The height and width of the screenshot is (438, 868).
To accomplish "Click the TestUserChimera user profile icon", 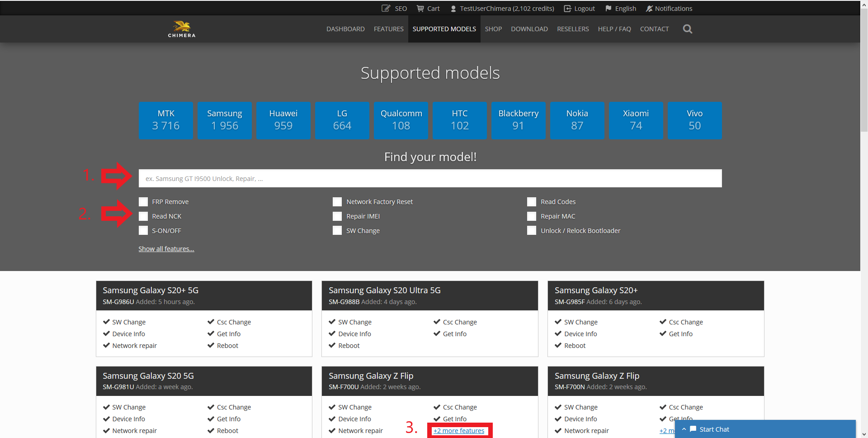I will point(453,9).
